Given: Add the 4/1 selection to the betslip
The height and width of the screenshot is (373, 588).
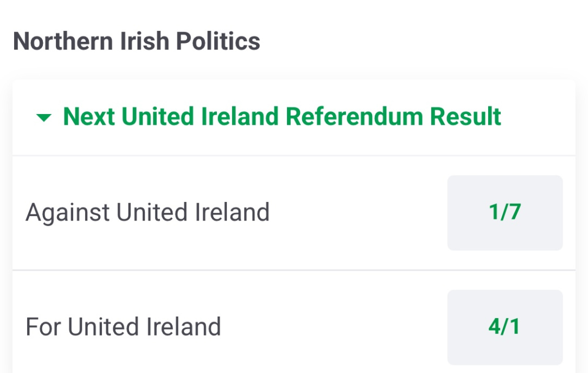Looking at the screenshot, I should [x=504, y=327].
